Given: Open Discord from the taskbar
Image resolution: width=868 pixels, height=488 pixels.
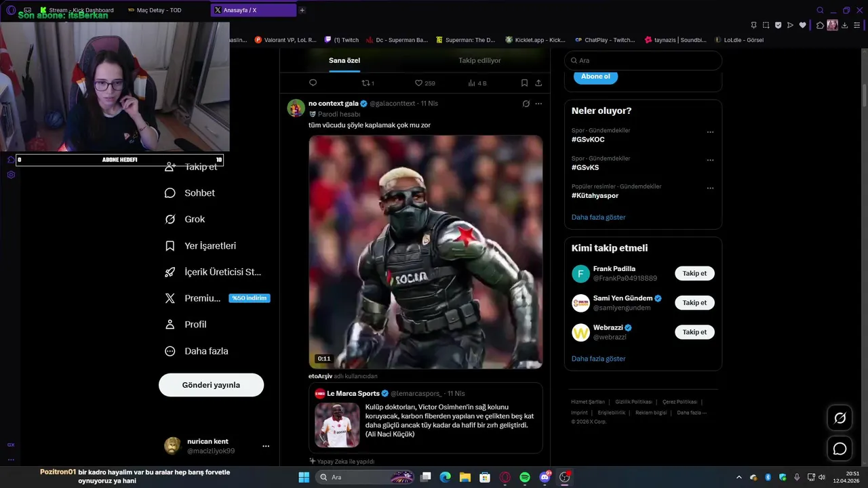Looking at the screenshot, I should [x=545, y=477].
